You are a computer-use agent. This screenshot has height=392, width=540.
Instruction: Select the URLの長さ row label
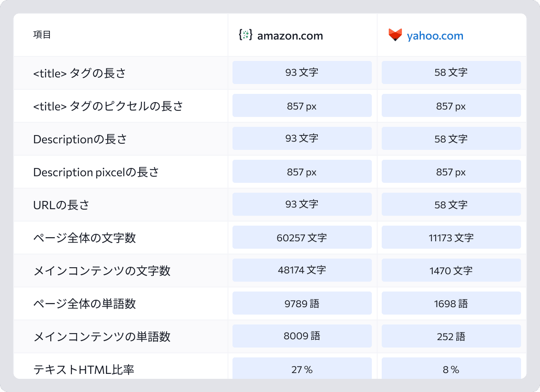61,205
